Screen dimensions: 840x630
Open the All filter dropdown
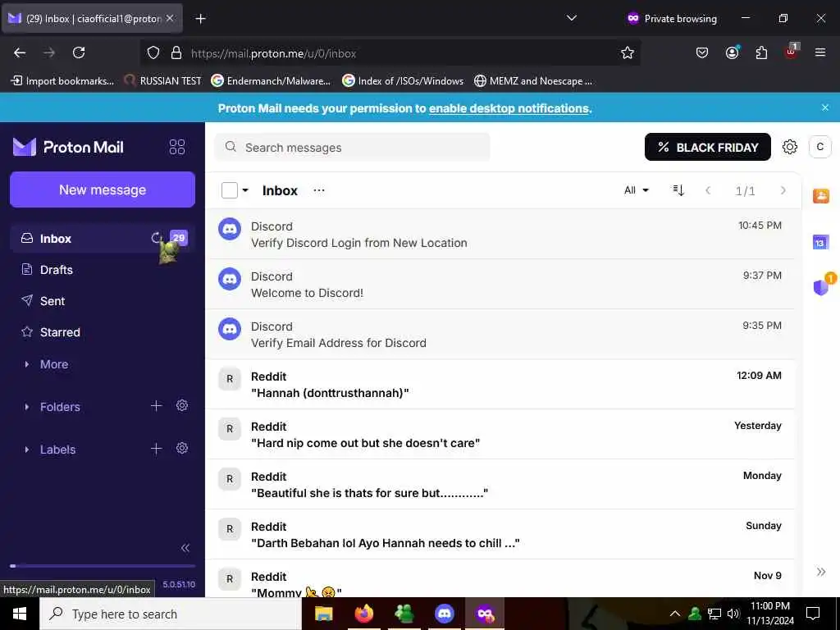click(x=637, y=190)
